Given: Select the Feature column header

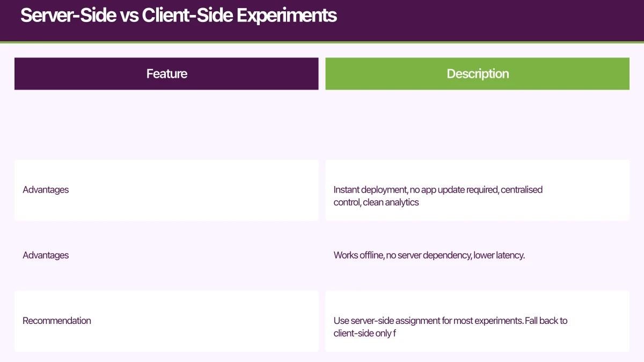Looking at the screenshot, I should pyautogui.click(x=166, y=73).
